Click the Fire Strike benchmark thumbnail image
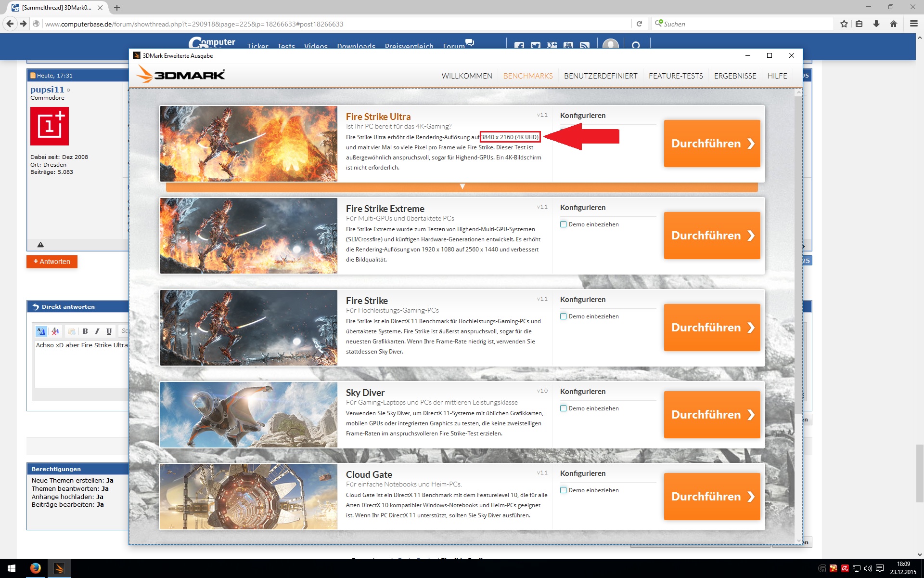Image resolution: width=924 pixels, height=578 pixels. point(248,328)
